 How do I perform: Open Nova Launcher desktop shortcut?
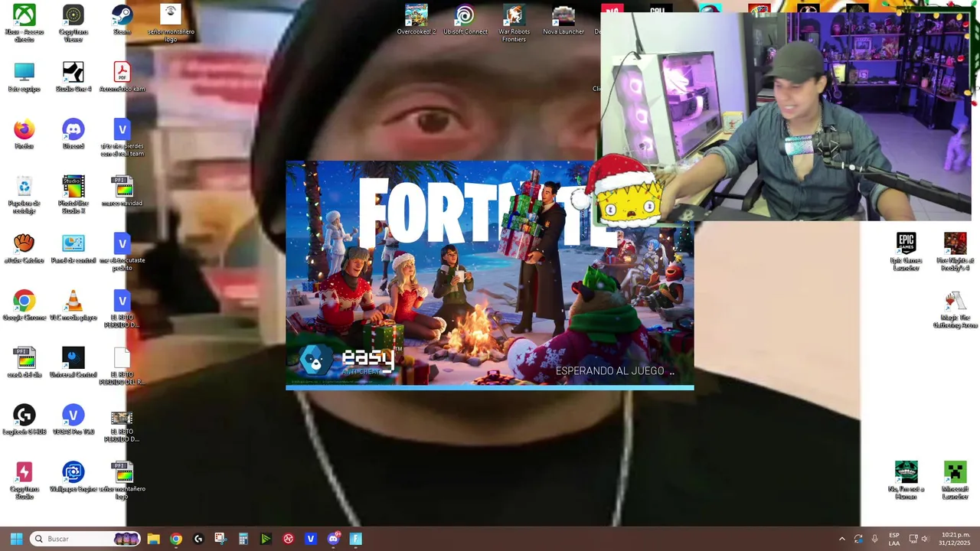point(563,20)
